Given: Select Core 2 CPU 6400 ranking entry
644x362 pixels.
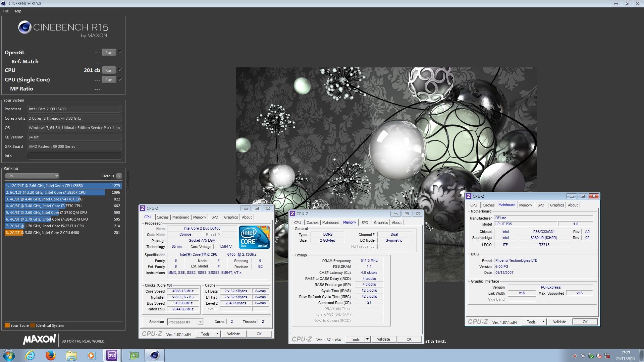Looking at the screenshot, I should pos(63,233).
